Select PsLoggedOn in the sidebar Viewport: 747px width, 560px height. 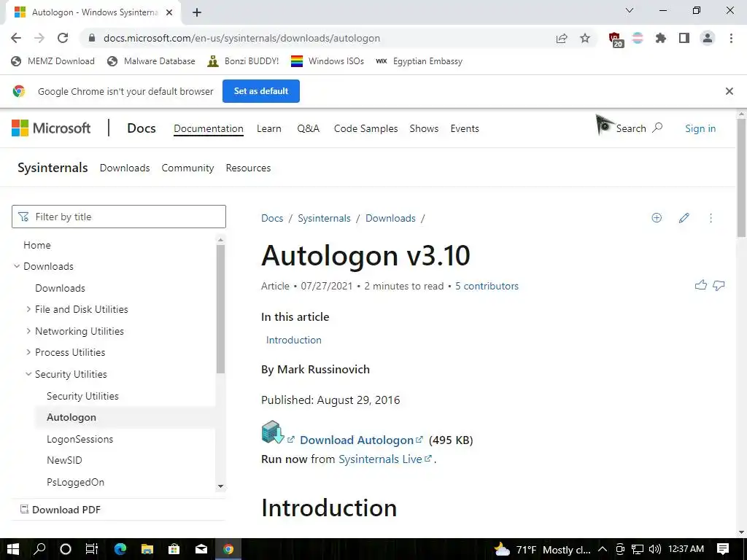(75, 482)
